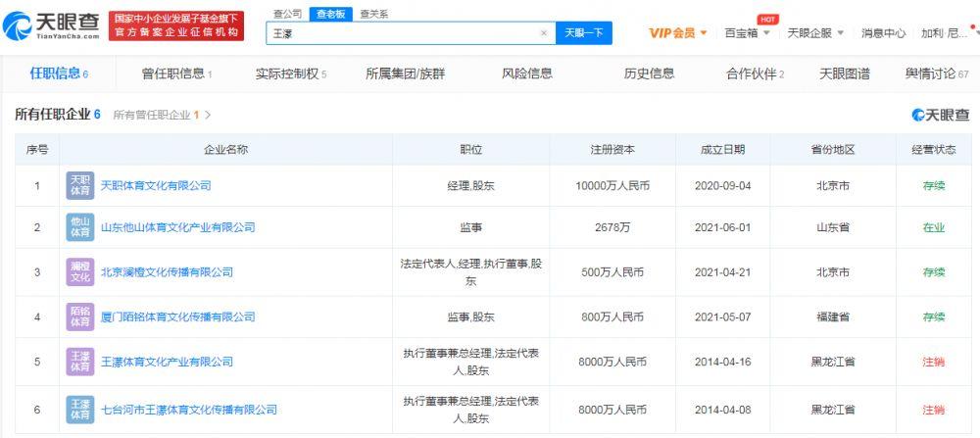Expand the 天眼企服 dropdown
This screenshot has height=438, width=980.
(x=815, y=33)
